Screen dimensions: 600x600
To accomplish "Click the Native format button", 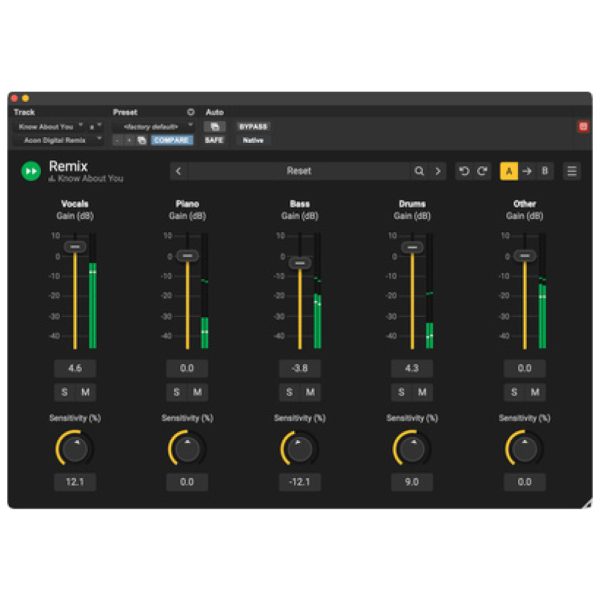I will pyautogui.click(x=253, y=140).
